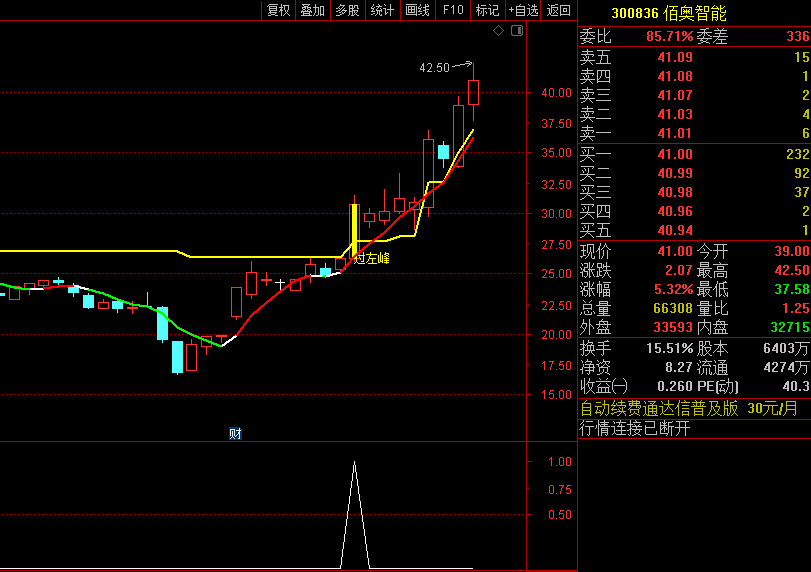
Task: Select the 多股 multi-stock view
Action: pos(348,10)
